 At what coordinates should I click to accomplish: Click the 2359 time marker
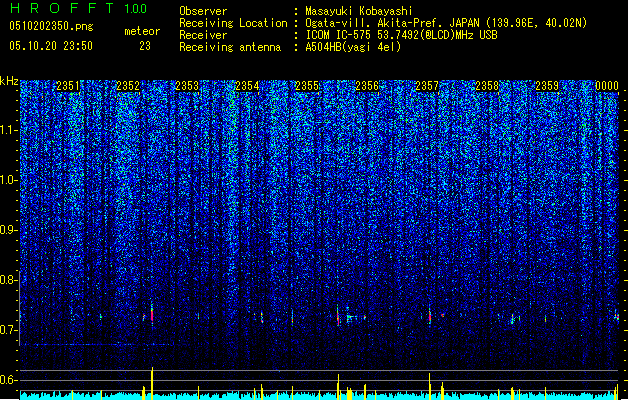pyautogui.click(x=547, y=86)
